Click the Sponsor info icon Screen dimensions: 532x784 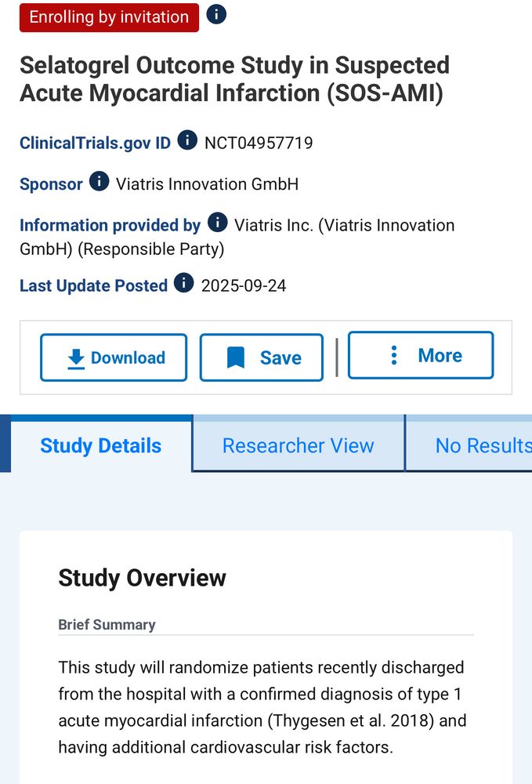click(100, 181)
